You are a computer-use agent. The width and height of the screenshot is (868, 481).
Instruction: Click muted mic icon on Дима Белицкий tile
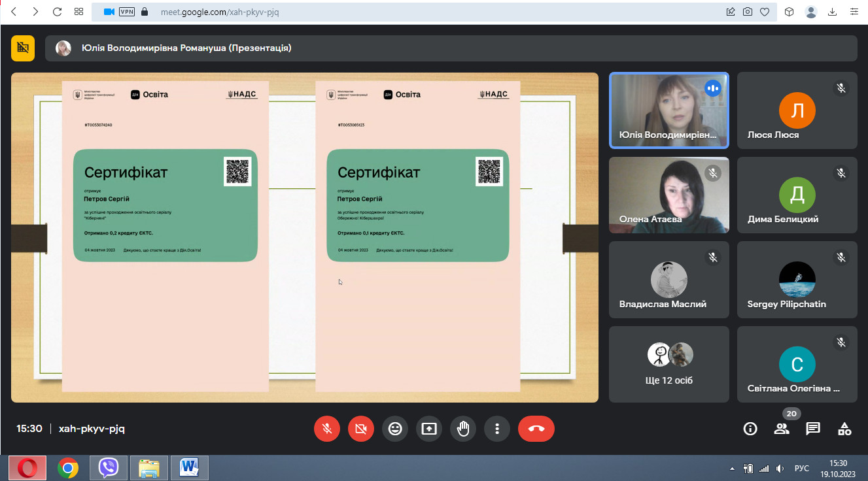pos(841,173)
